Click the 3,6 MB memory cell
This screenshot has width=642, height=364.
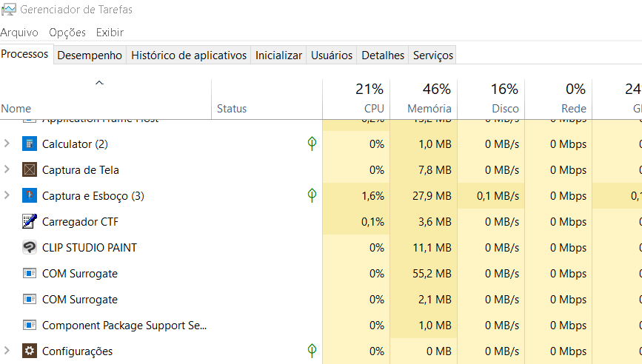[424, 222]
